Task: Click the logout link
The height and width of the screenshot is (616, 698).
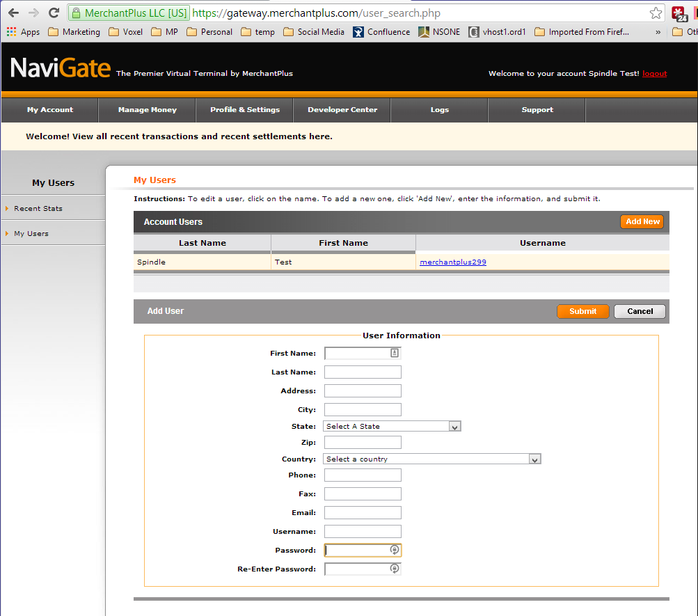Action: (654, 74)
